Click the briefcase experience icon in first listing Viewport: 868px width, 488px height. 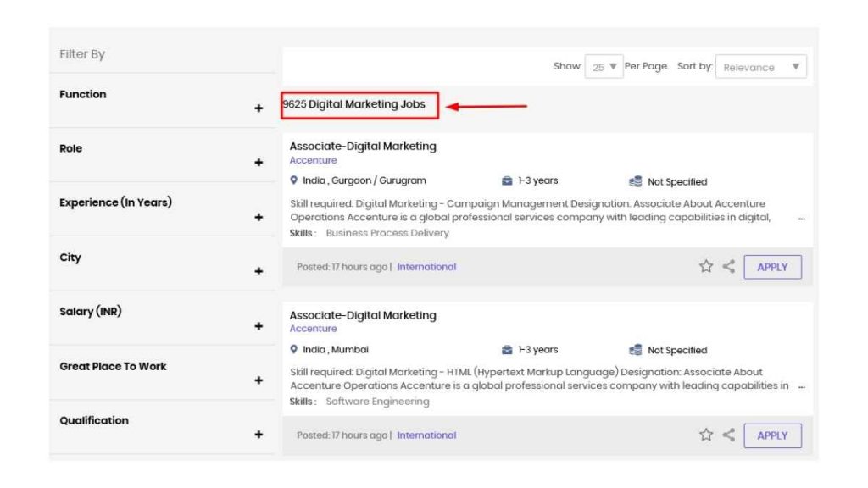(507, 181)
